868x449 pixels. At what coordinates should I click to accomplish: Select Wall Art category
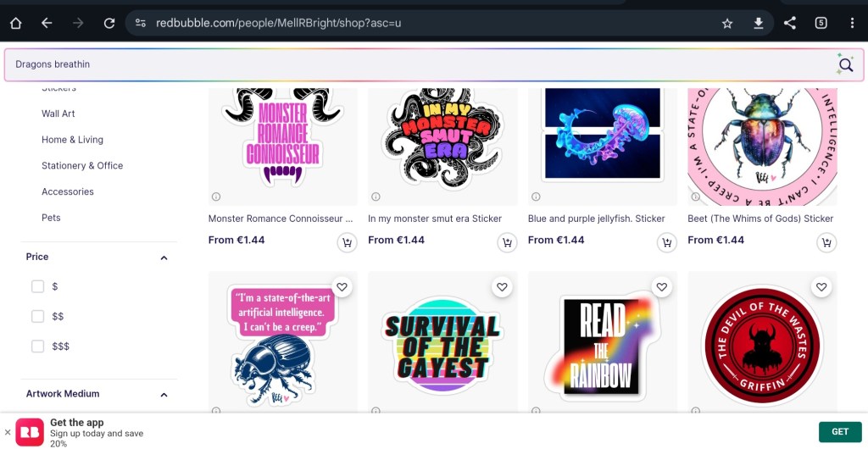(x=58, y=114)
